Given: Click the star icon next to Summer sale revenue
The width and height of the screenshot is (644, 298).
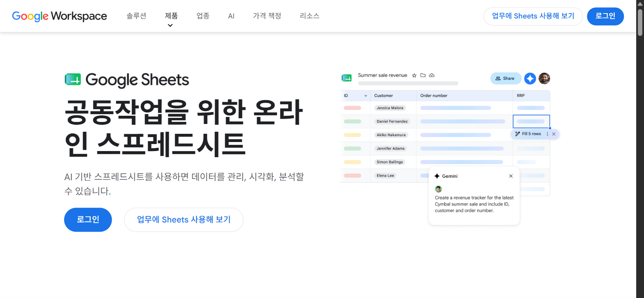Looking at the screenshot, I should [414, 76].
